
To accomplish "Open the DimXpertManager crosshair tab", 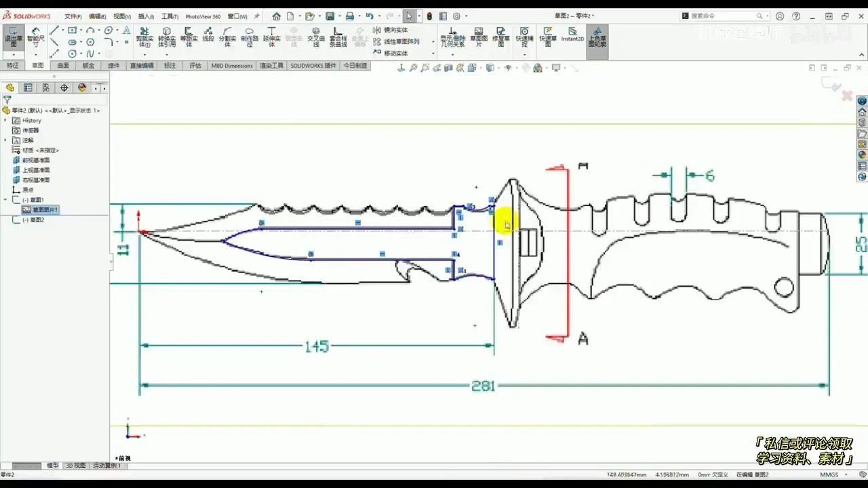I will (64, 87).
